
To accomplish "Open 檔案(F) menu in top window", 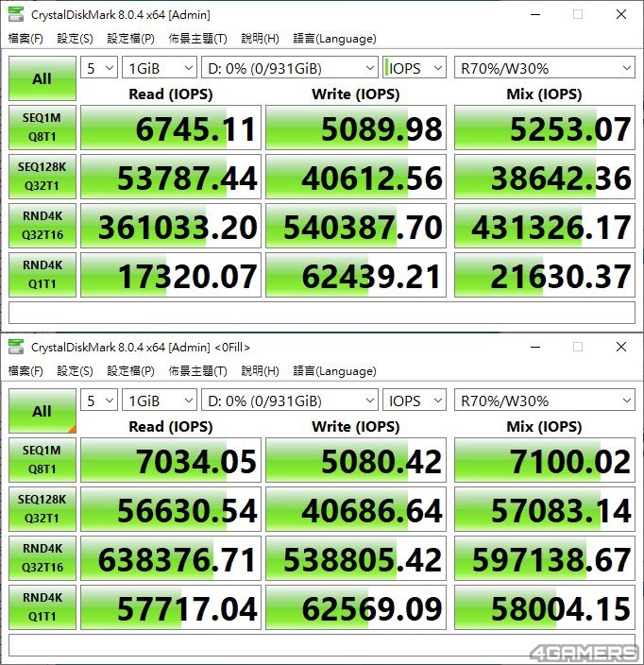I will tap(25, 39).
